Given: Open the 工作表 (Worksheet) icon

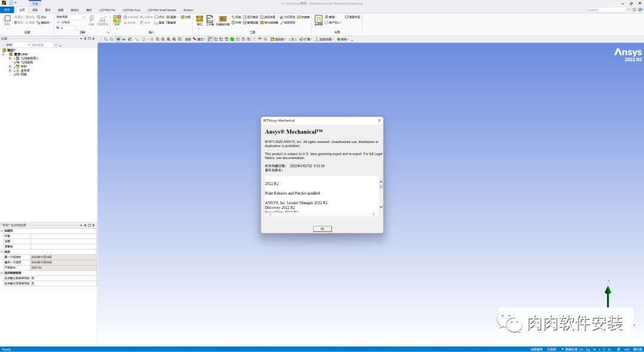Looking at the screenshot, I should pos(210,20).
